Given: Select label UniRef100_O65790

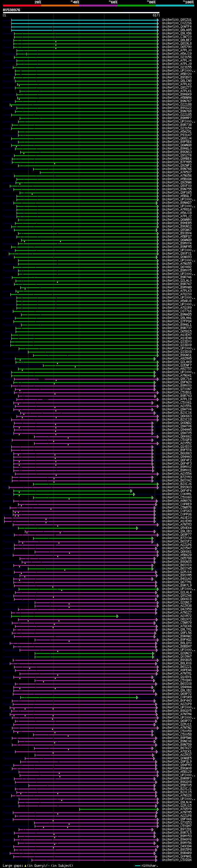Looking at the screenshot, I should tap(176, 47).
